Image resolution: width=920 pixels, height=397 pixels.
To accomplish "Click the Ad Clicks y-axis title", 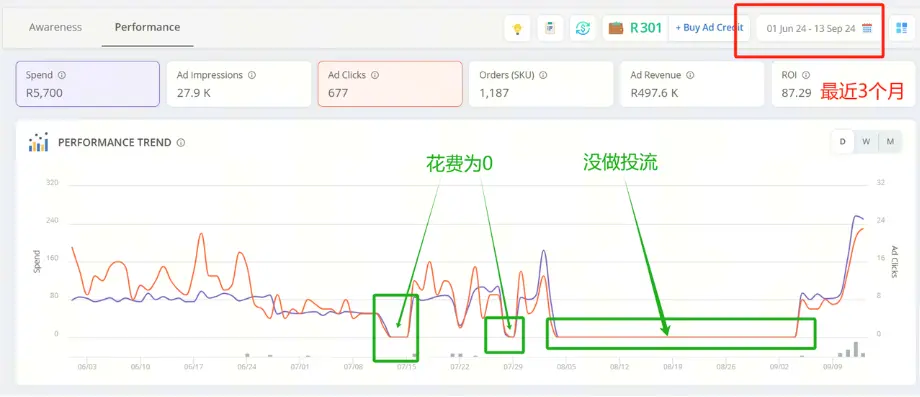I will 894,262.
